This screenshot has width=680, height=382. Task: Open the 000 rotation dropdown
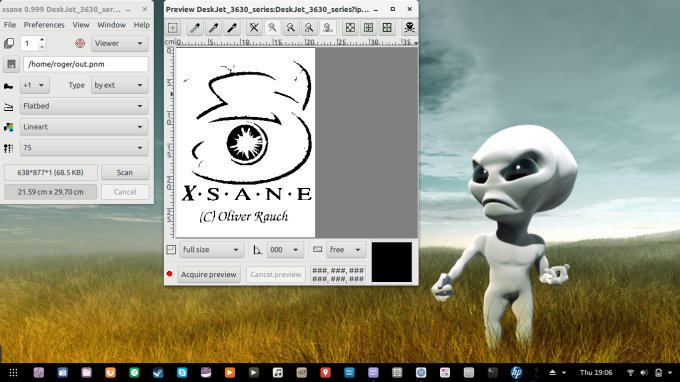(284, 250)
